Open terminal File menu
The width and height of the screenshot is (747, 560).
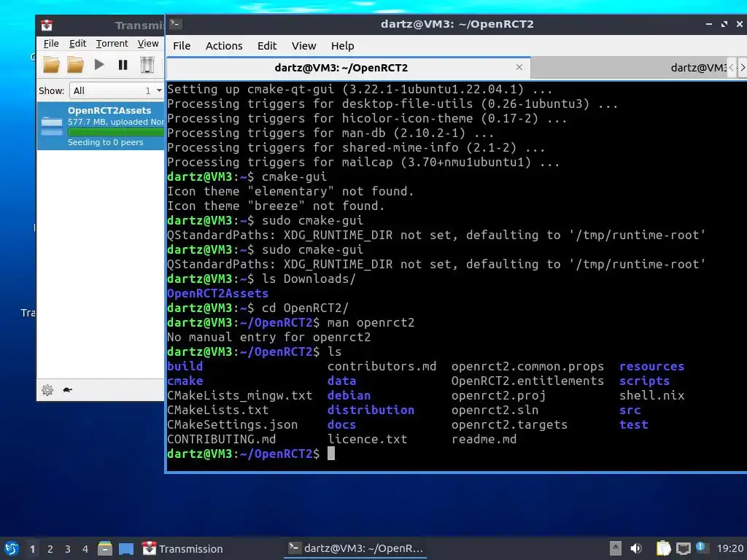click(x=182, y=46)
